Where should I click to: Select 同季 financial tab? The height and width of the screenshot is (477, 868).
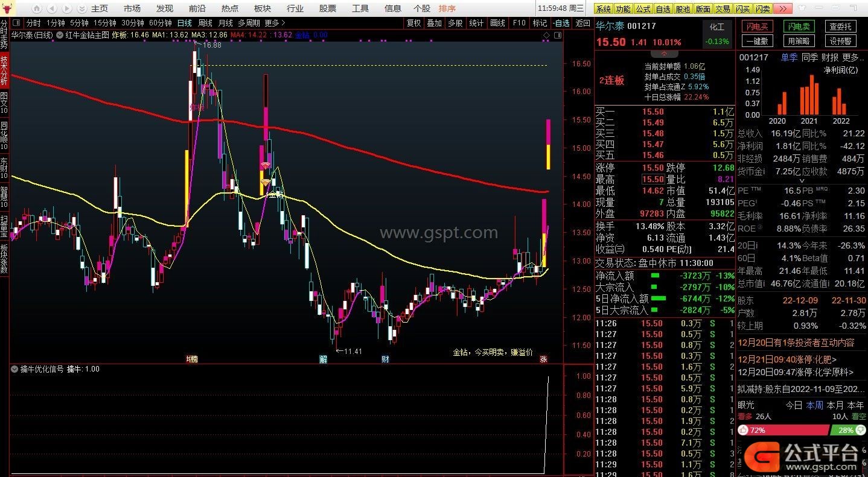809,57
